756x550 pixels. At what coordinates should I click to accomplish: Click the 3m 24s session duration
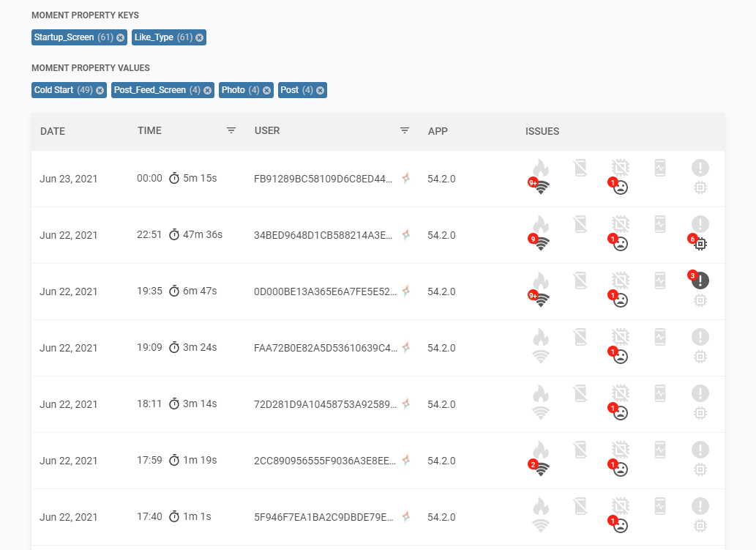(200, 348)
